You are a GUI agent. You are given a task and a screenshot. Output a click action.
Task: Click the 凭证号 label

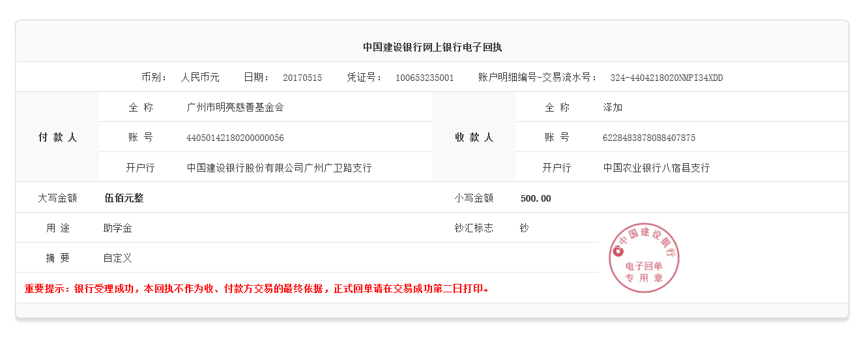click(365, 77)
